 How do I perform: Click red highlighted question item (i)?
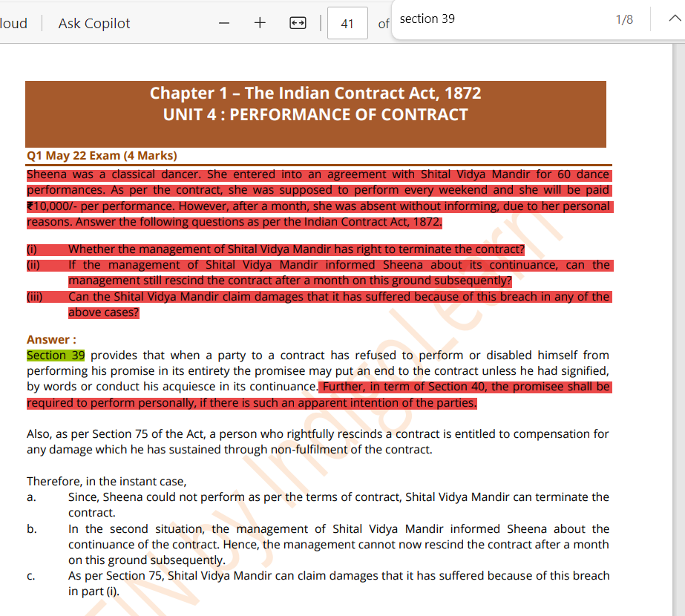pos(295,249)
